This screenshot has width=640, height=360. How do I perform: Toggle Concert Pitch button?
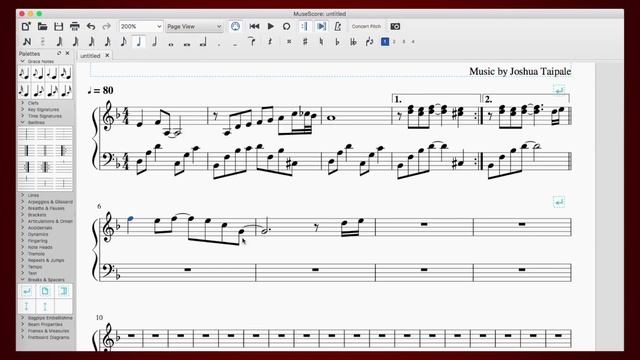tap(366, 27)
